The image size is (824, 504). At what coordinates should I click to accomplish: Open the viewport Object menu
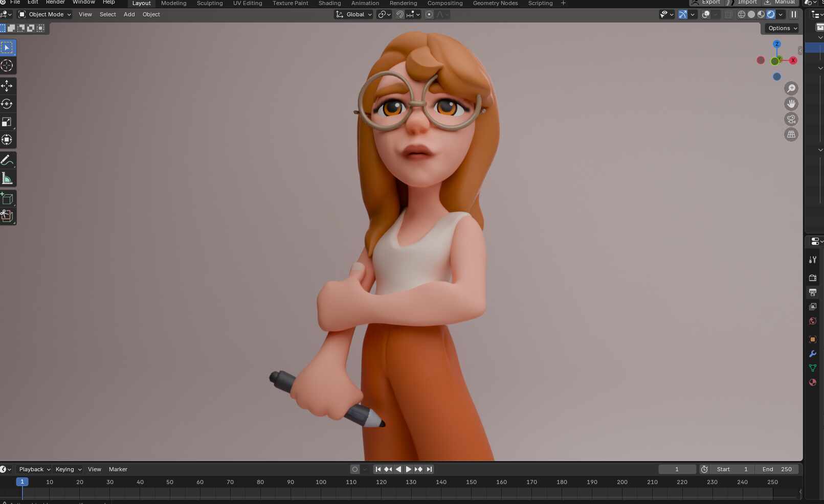[151, 14]
